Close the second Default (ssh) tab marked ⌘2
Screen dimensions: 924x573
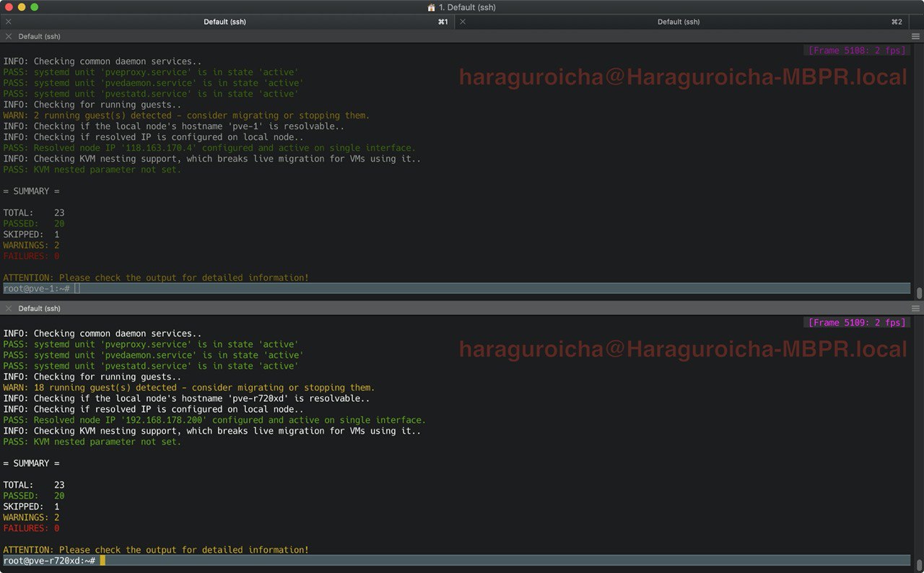(x=463, y=22)
